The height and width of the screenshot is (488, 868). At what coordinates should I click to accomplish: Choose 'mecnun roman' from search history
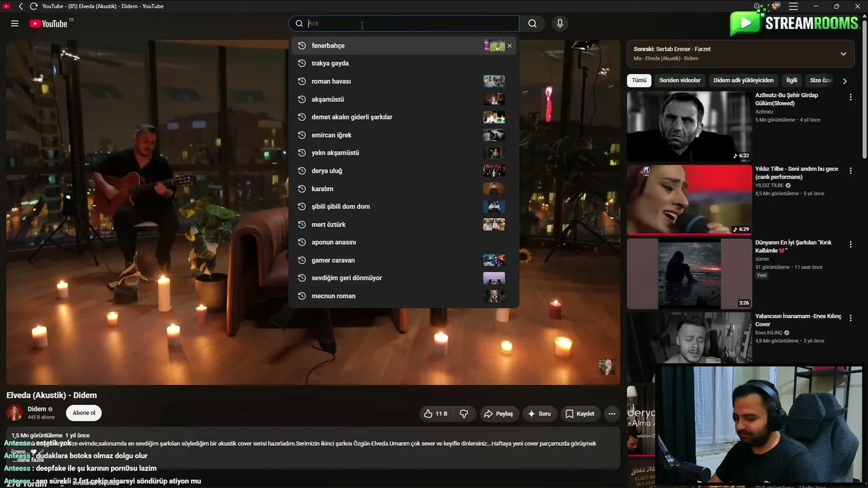point(404,296)
